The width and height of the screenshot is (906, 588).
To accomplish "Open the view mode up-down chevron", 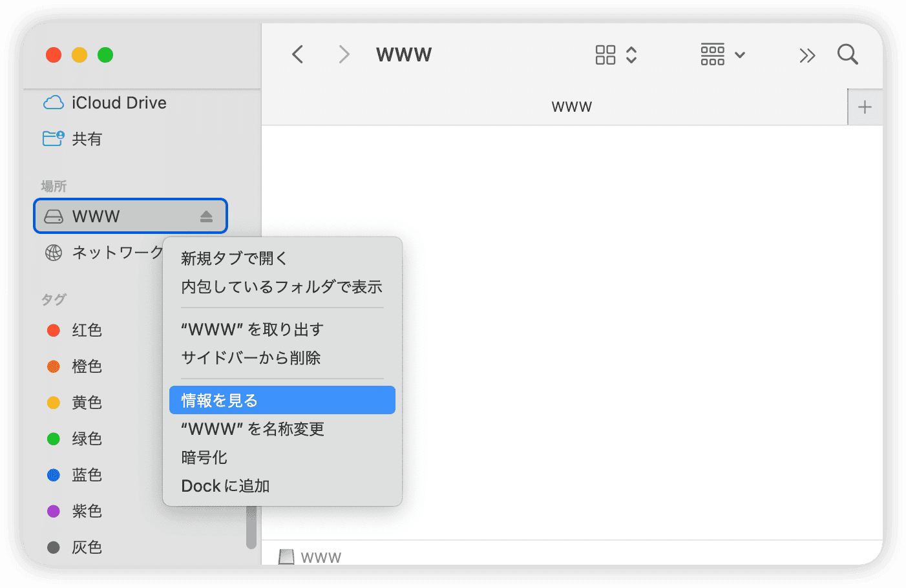I will point(631,55).
